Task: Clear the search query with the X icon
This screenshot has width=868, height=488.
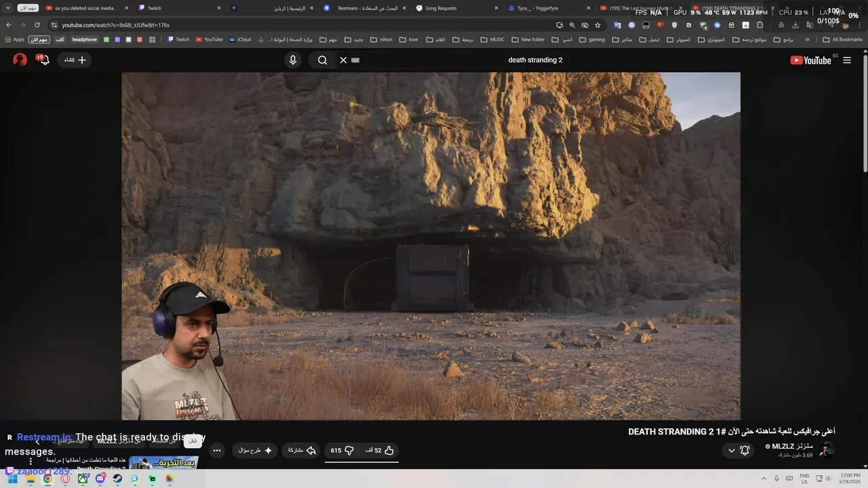Action: (343, 60)
